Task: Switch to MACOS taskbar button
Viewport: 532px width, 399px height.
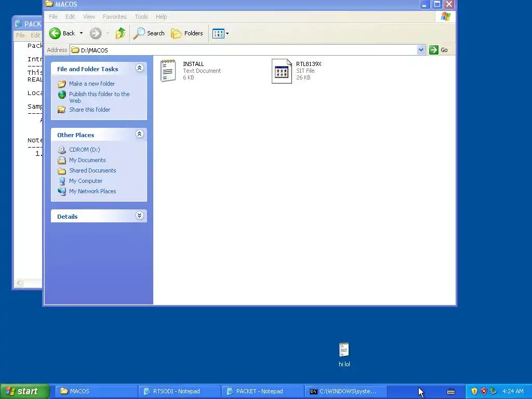Action: [96, 391]
